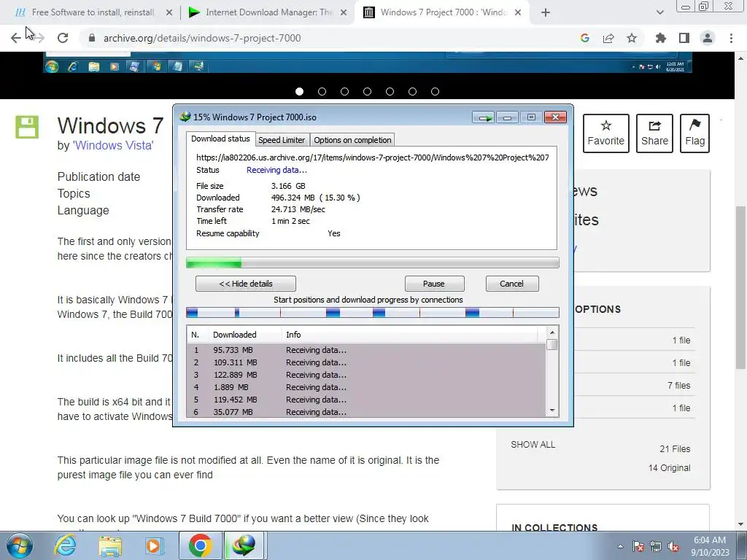Viewport: 747px width, 560px height.
Task: Select connection row with 109.311 MB
Action: pyautogui.click(x=367, y=362)
